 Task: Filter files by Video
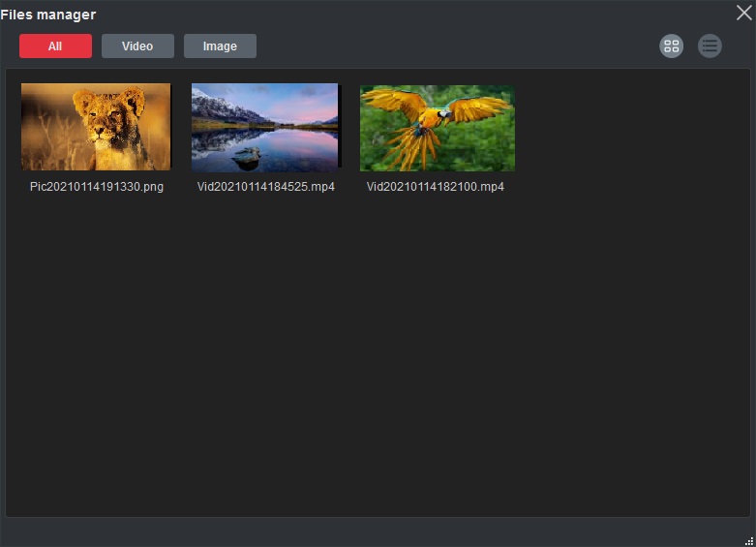[x=137, y=46]
